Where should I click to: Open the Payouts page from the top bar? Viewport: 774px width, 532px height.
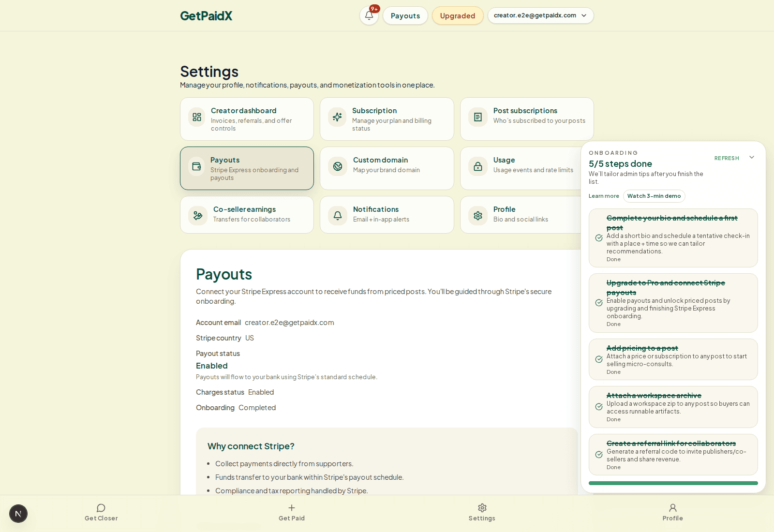click(405, 15)
